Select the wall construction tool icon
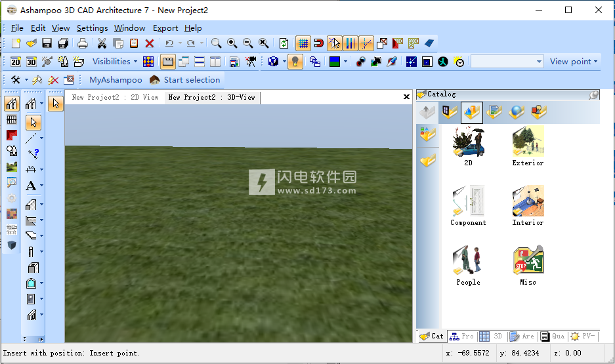 point(31,205)
